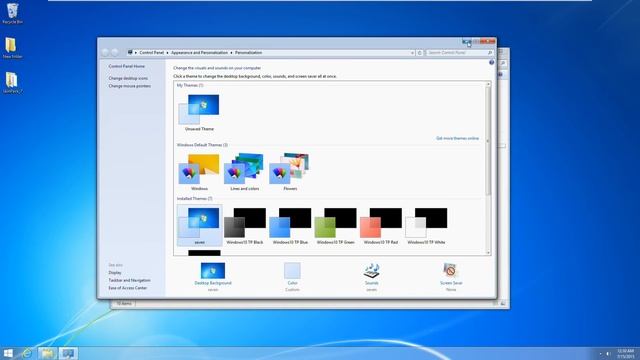Image resolution: width=640 pixels, height=360 pixels.
Task: Open Change desktop icons link
Action: tap(128, 78)
